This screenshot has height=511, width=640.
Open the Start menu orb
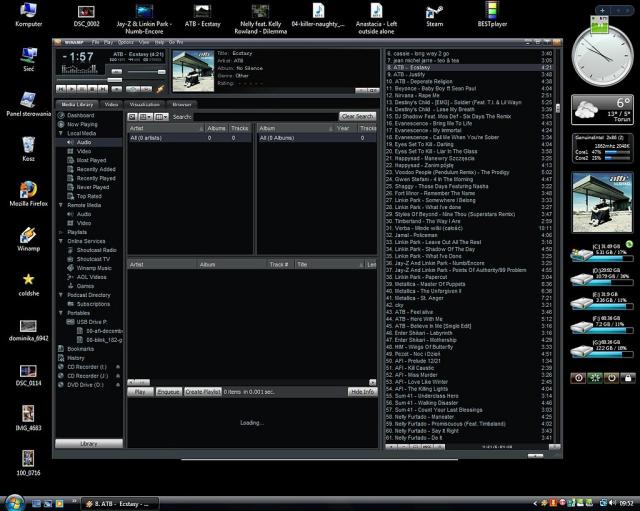(15, 503)
